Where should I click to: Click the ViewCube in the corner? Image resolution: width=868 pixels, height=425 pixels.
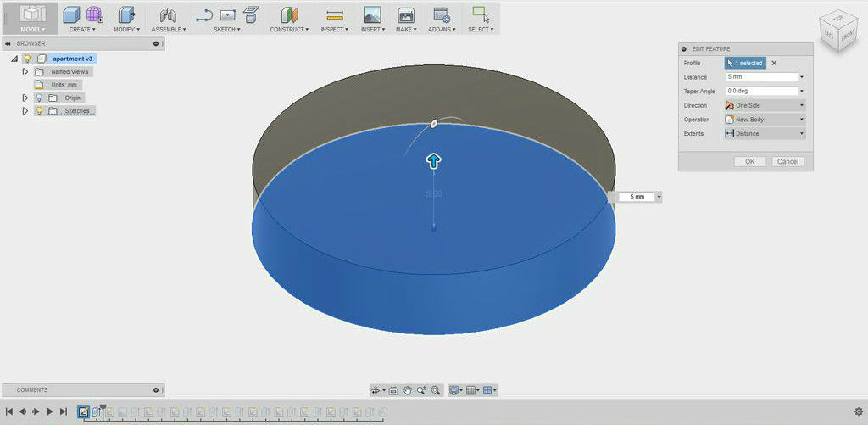[837, 30]
